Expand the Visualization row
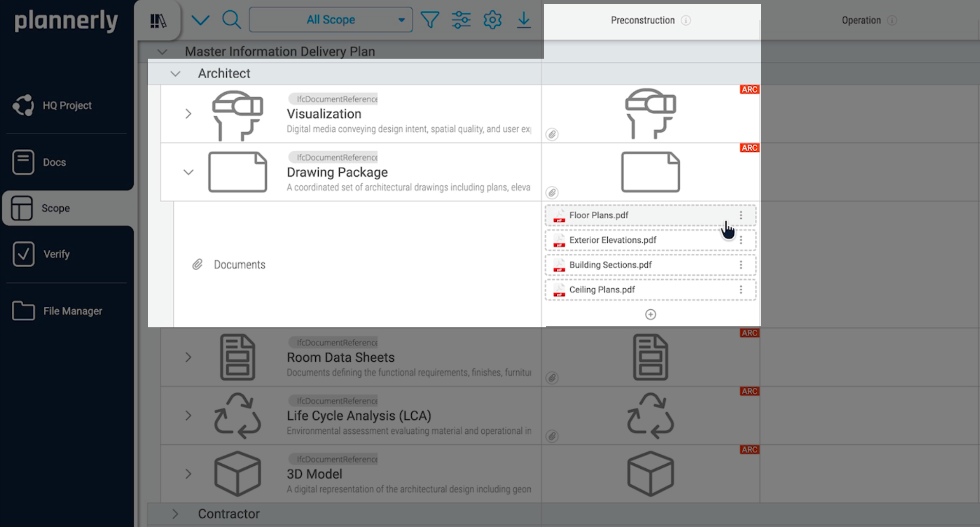This screenshot has height=527, width=980. coord(188,114)
